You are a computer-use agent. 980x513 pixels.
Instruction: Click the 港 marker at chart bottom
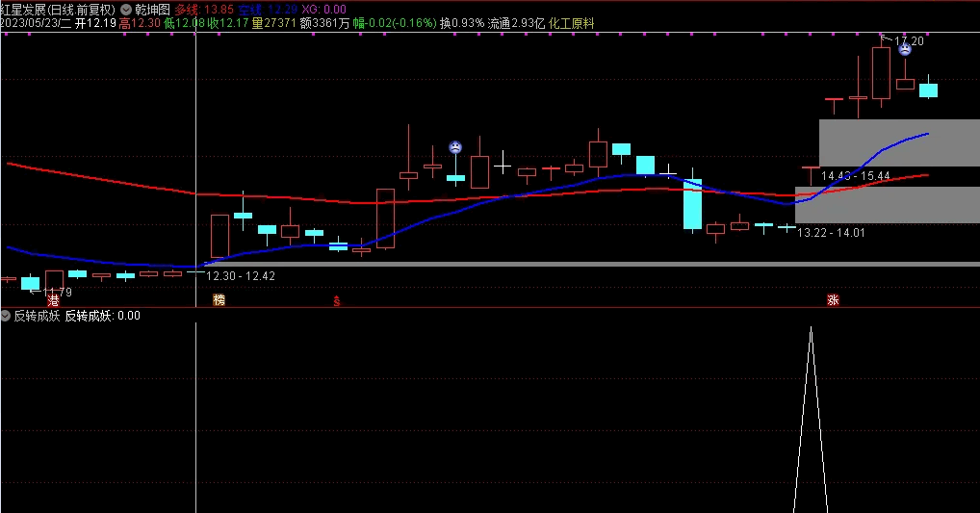(x=53, y=300)
